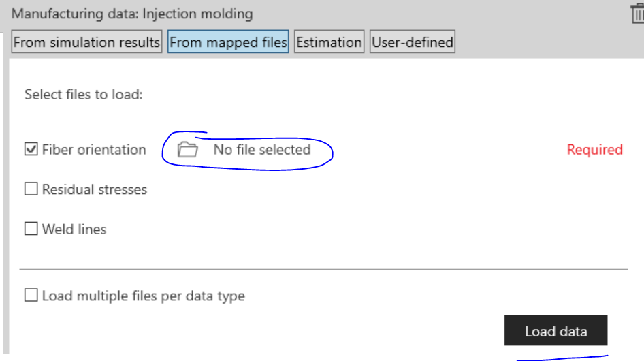The height and width of the screenshot is (361, 644).
Task: Open the Estimation tab
Action: point(329,42)
